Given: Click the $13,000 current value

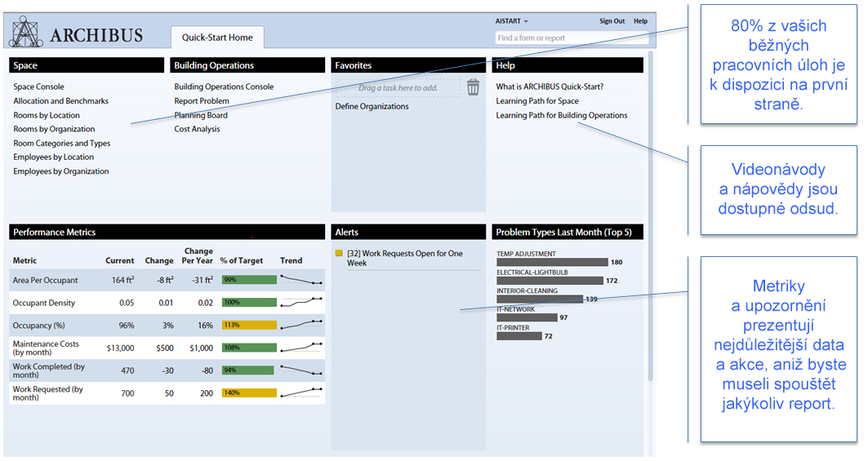Looking at the screenshot, I should coord(120,348).
